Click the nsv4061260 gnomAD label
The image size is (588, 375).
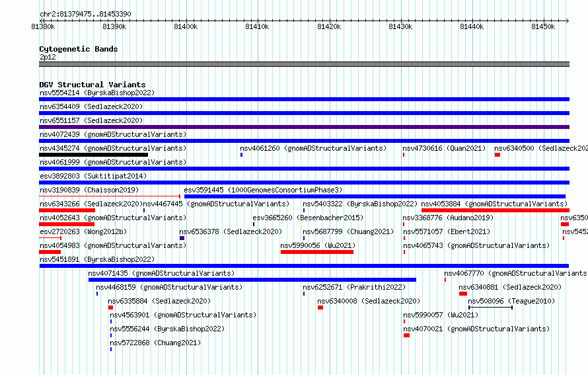(x=313, y=148)
